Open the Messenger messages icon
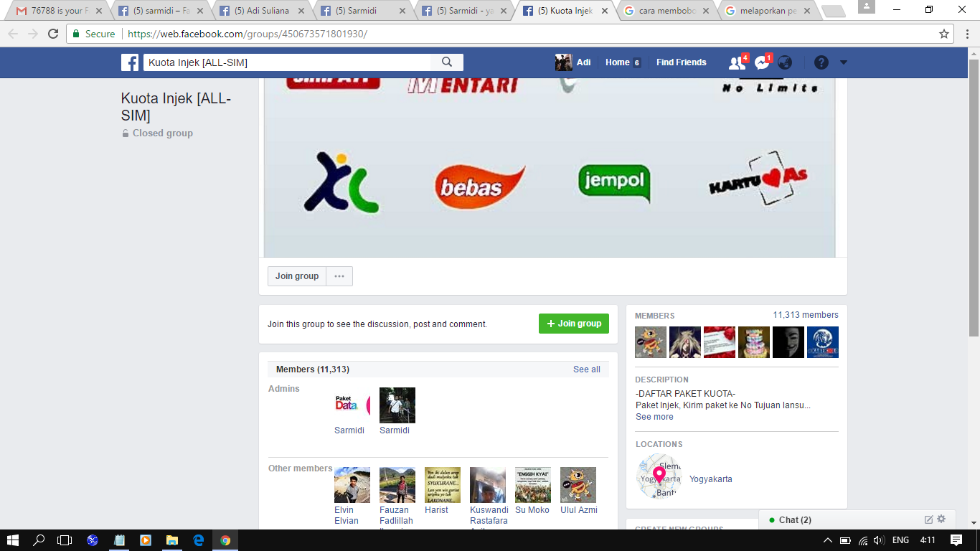This screenshot has width=980, height=551. point(762,62)
